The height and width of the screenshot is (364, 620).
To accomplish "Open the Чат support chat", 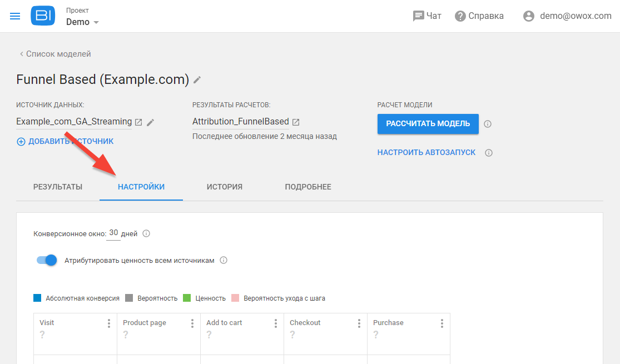I will [427, 16].
